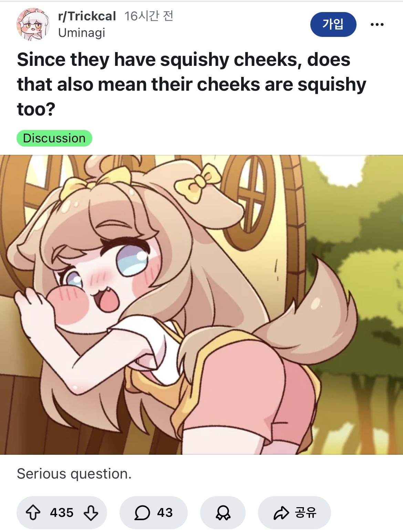View user Uminagi's profile

(x=82, y=33)
